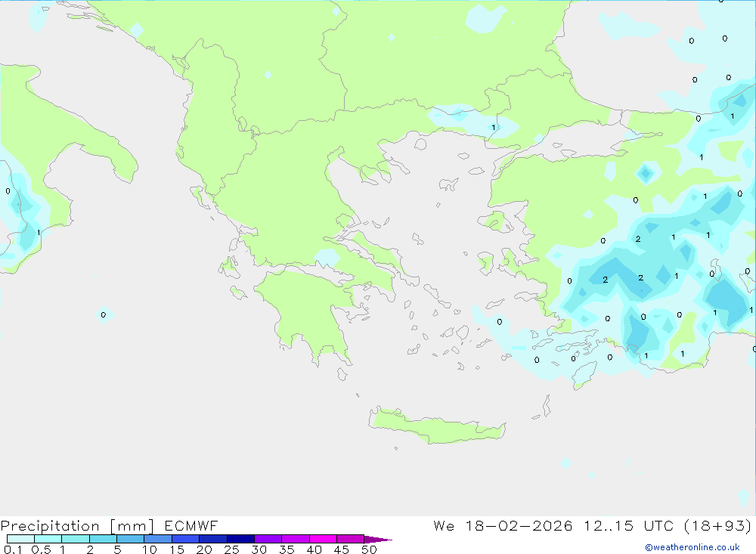
Task: Click the 0.5–1 mm legend swatch
Action: (x=48, y=539)
